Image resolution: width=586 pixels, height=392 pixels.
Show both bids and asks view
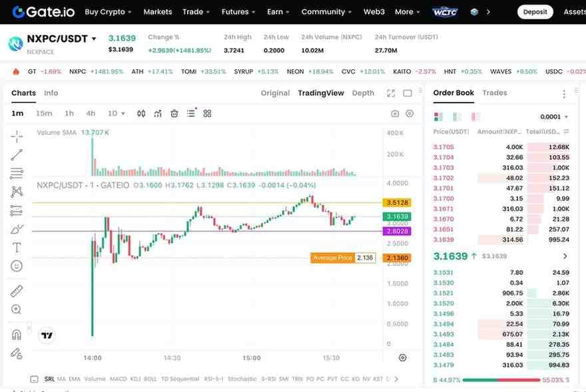point(438,117)
